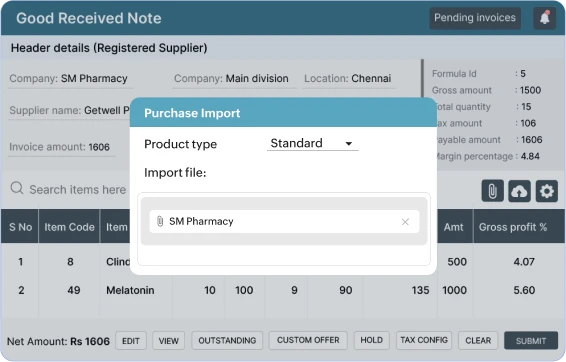Screen dimensions: 566x362
Task: Click the 5.60 gross profit cell
Action: coord(524,290)
